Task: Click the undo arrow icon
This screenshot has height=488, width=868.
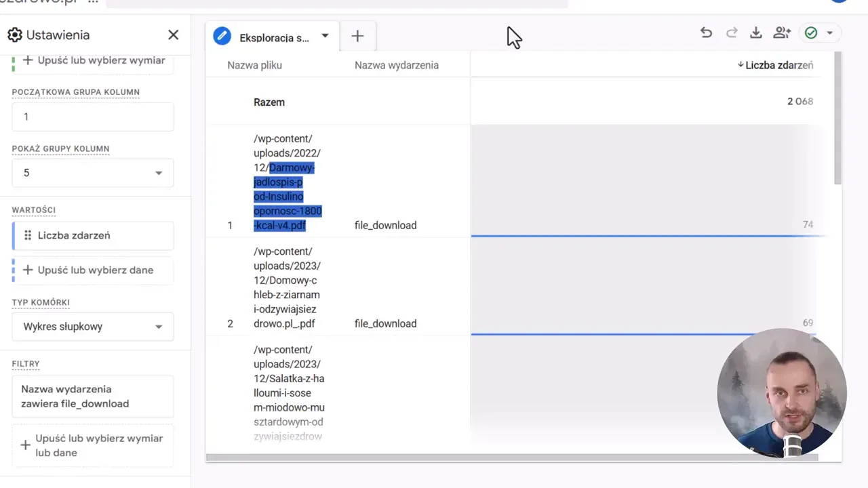Action: point(706,33)
